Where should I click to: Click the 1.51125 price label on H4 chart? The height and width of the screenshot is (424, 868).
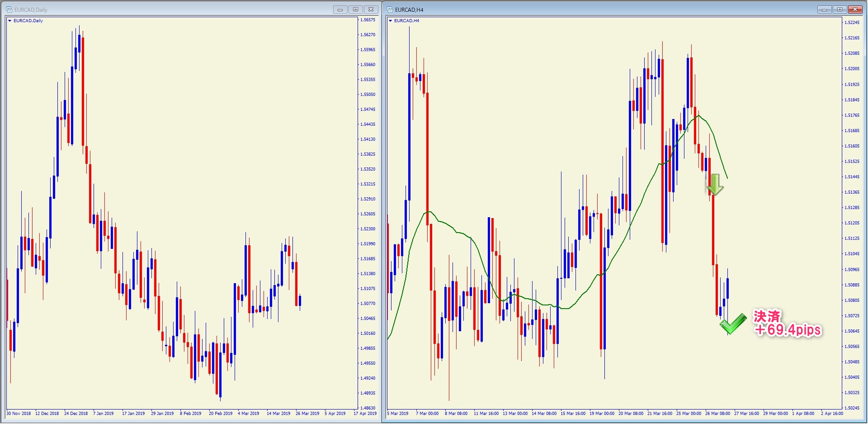point(852,238)
